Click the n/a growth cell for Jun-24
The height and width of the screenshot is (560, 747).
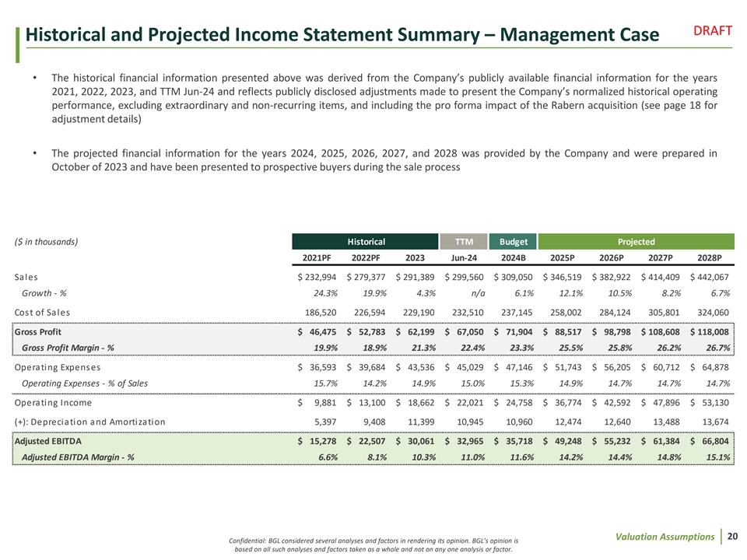click(x=478, y=293)
